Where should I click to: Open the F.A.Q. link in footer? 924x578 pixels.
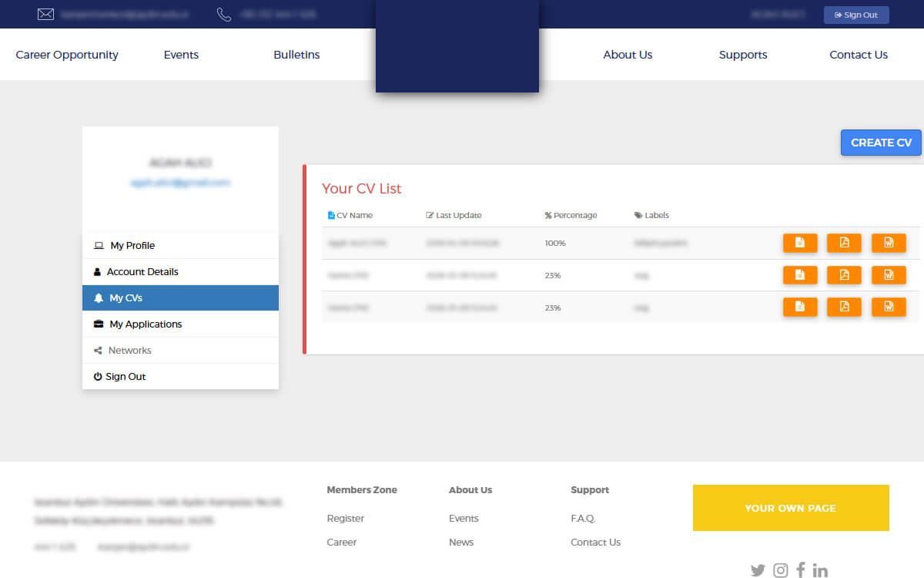point(583,519)
